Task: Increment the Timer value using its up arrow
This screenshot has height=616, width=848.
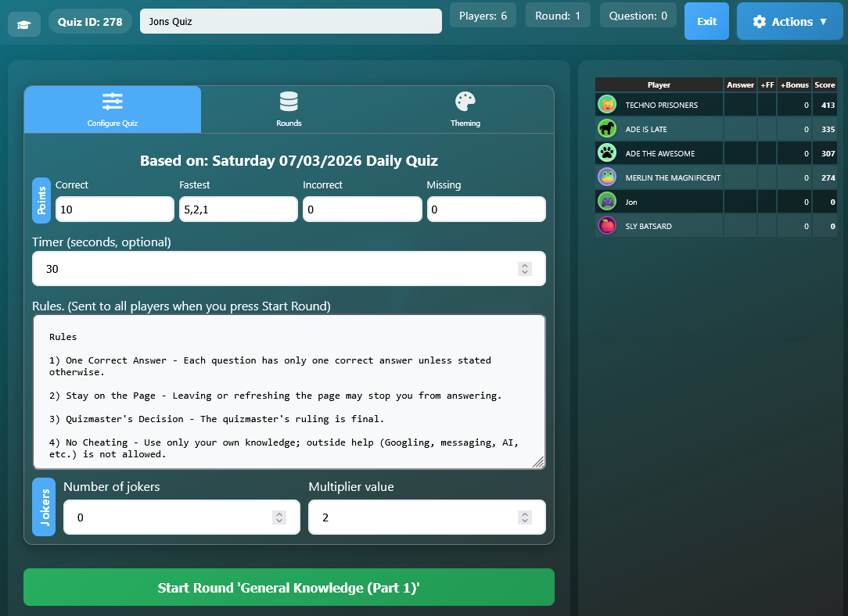Action: pos(524,265)
